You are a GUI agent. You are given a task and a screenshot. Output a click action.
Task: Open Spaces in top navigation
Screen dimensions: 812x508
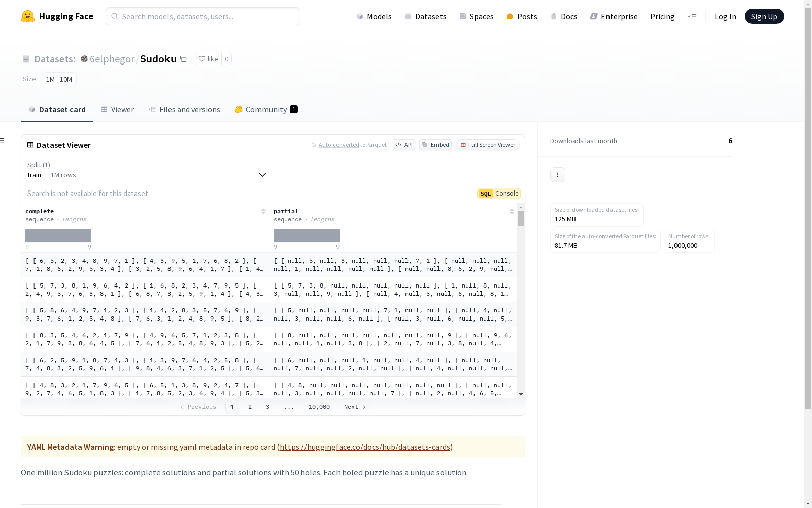(x=477, y=16)
